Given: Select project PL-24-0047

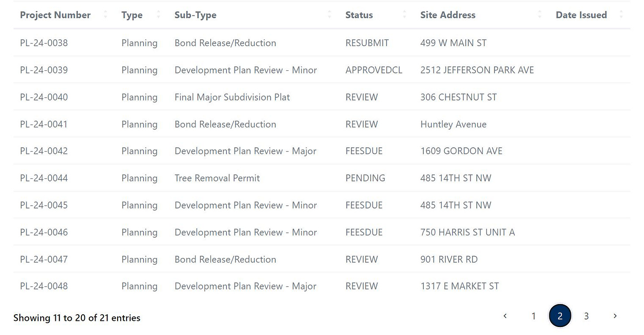Looking at the screenshot, I should 44,259.
